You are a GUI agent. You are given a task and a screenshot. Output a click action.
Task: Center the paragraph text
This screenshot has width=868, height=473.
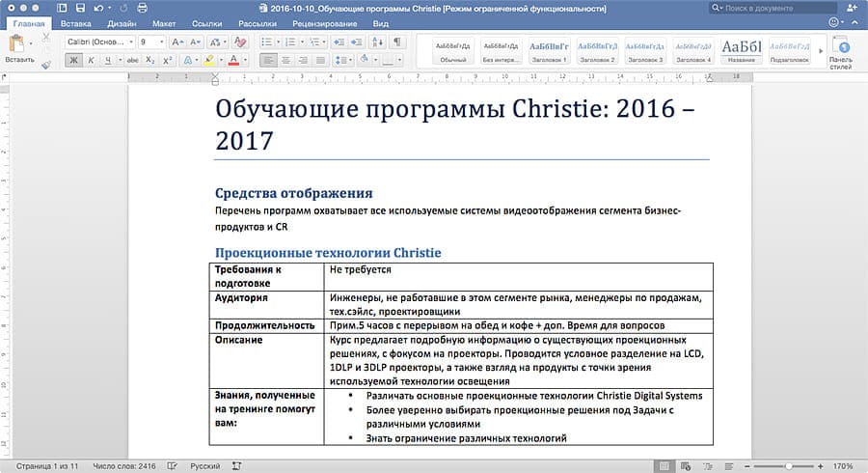(286, 60)
